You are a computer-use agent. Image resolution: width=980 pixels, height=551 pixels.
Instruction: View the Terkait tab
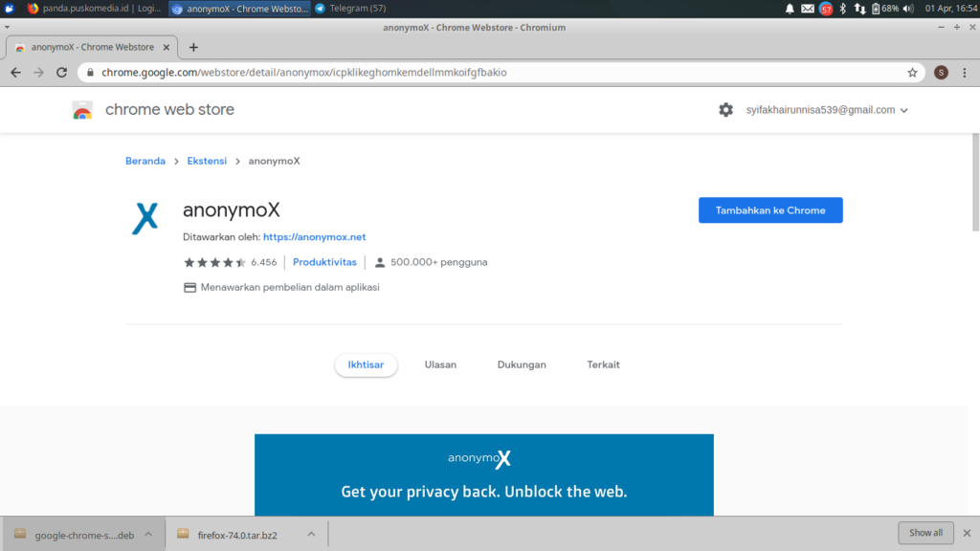pyautogui.click(x=603, y=364)
